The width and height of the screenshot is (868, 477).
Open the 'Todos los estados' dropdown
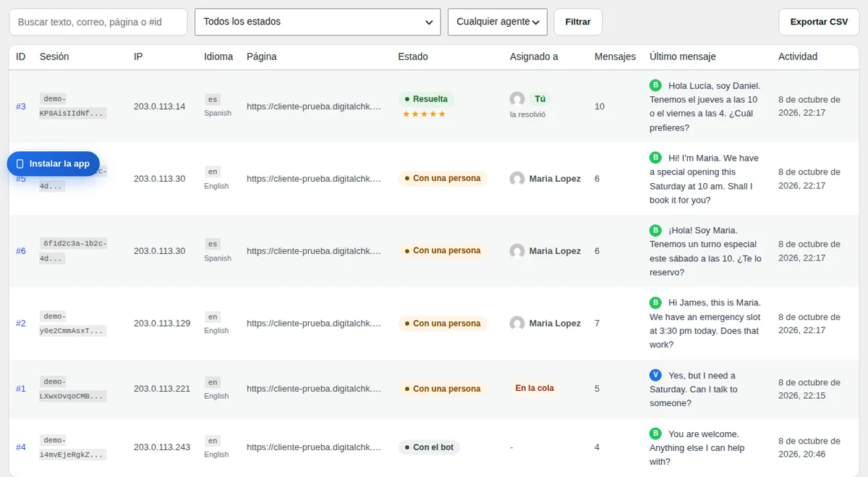318,22
